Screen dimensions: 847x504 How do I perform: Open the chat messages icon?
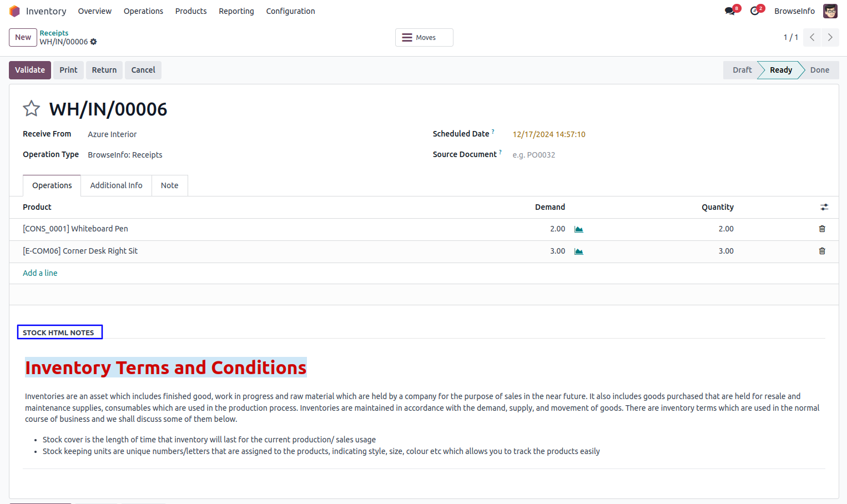tap(730, 11)
